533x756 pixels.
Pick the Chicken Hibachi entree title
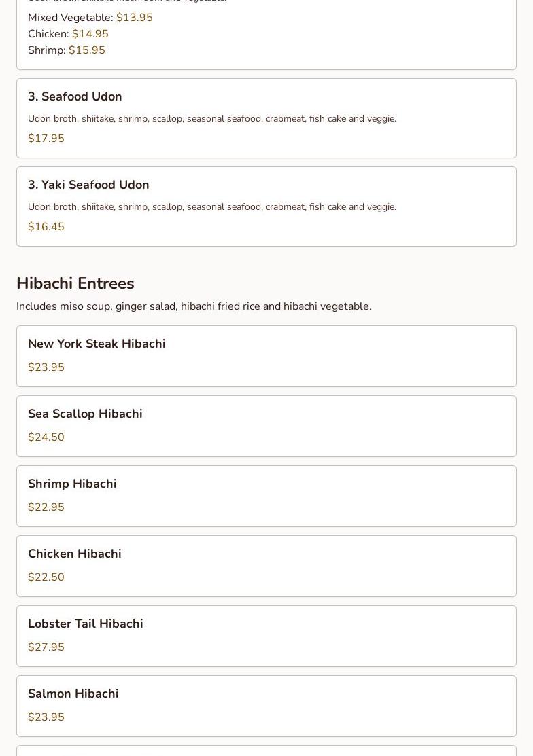click(x=75, y=554)
